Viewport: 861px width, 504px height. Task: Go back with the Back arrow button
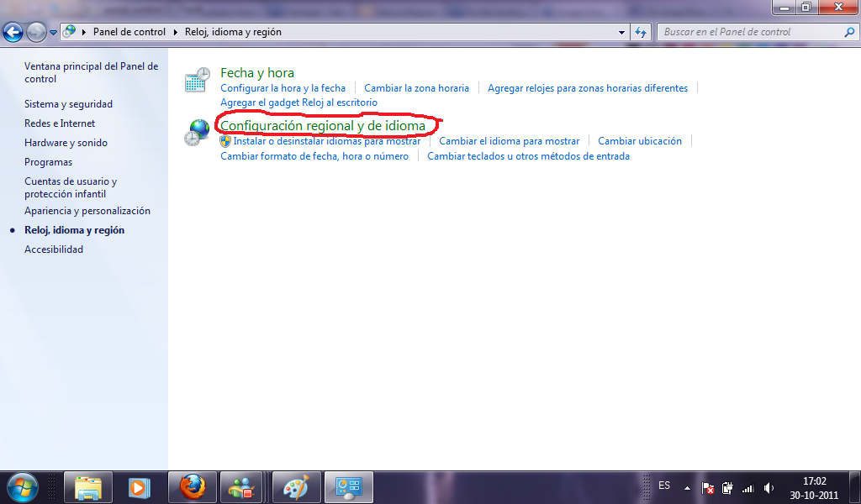tap(13, 32)
